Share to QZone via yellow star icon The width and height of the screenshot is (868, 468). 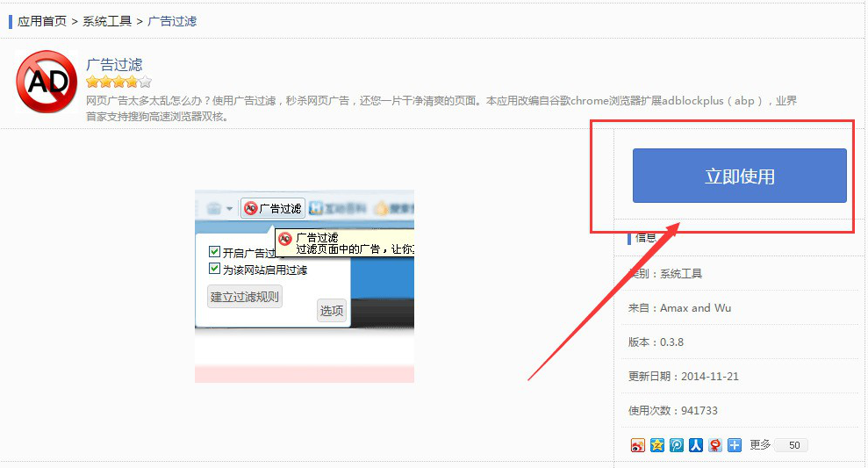click(x=657, y=445)
